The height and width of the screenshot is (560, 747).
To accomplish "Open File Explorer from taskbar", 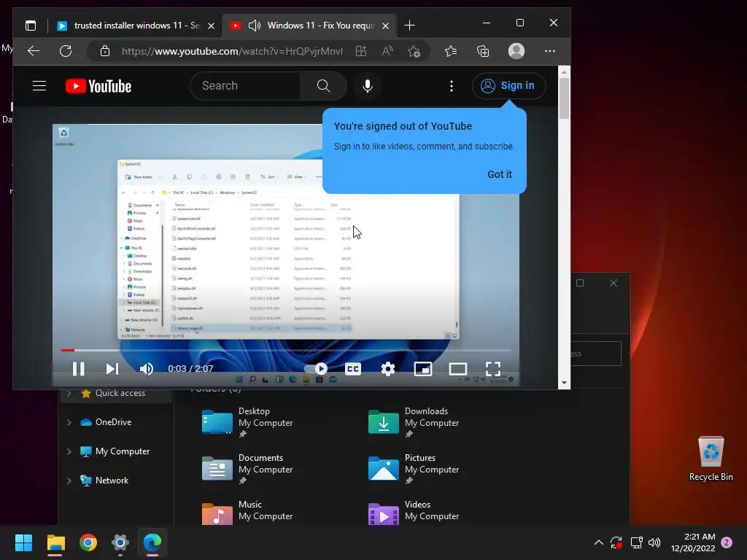I will click(55, 542).
